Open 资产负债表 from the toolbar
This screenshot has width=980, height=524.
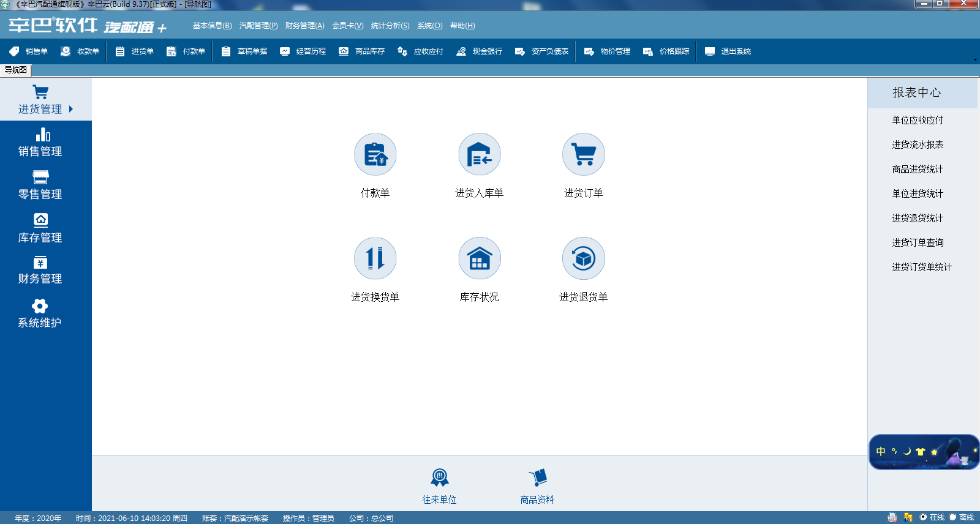click(x=542, y=51)
